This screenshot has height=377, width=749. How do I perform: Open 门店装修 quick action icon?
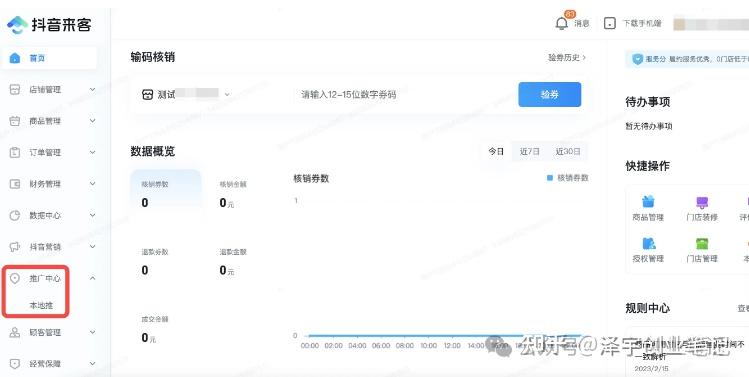coord(702,202)
